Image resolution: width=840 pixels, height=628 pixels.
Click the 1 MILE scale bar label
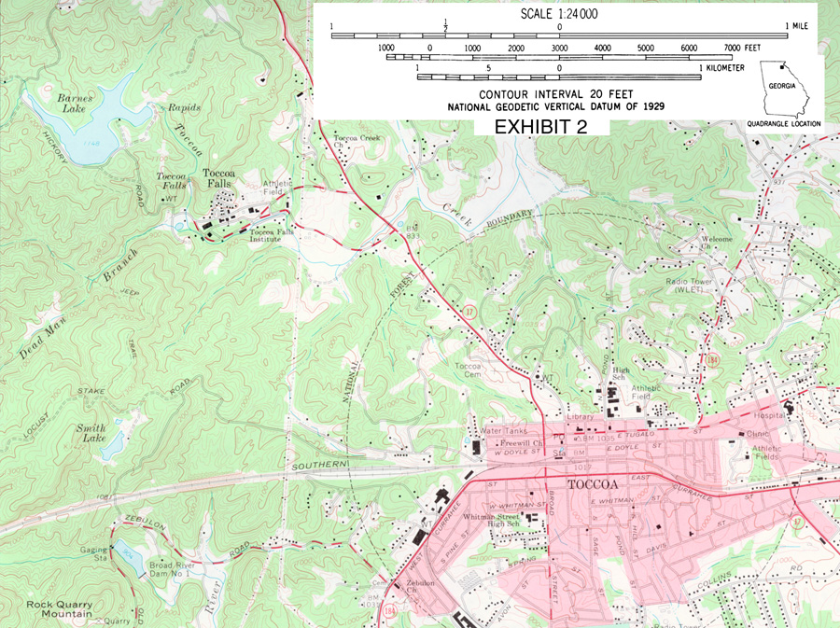pos(797,26)
